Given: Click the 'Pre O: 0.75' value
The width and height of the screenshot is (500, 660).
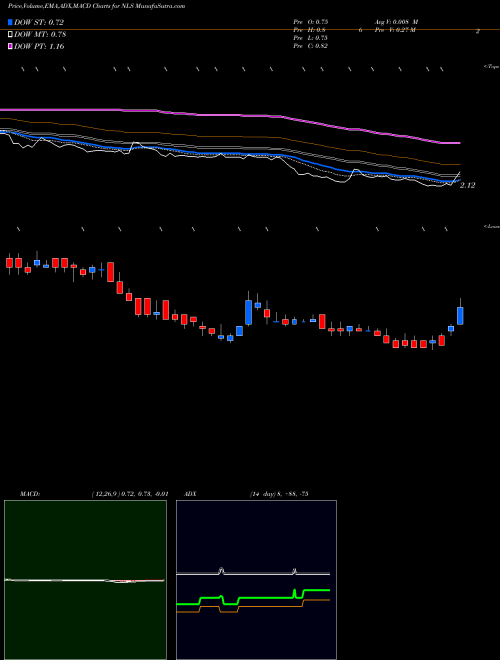Looking at the screenshot, I should (311, 22).
